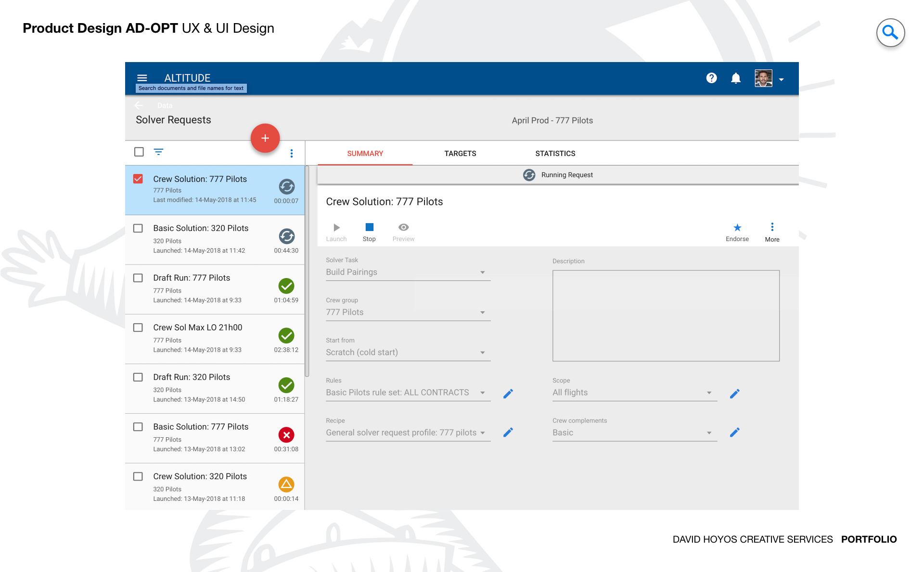Image resolution: width=924 pixels, height=572 pixels.
Task: Open the Recipe General solver request dropdown
Action: pyautogui.click(x=408, y=432)
